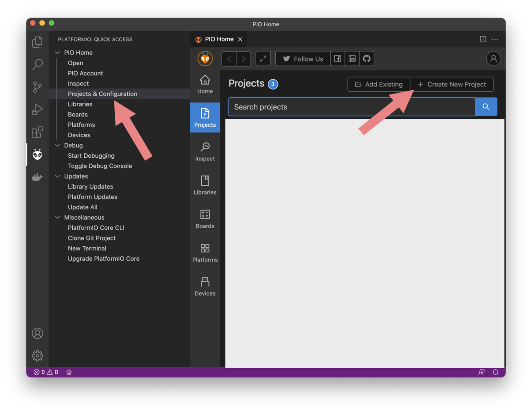532x412 pixels.
Task: Open the Extensions view icon
Action: (37, 132)
